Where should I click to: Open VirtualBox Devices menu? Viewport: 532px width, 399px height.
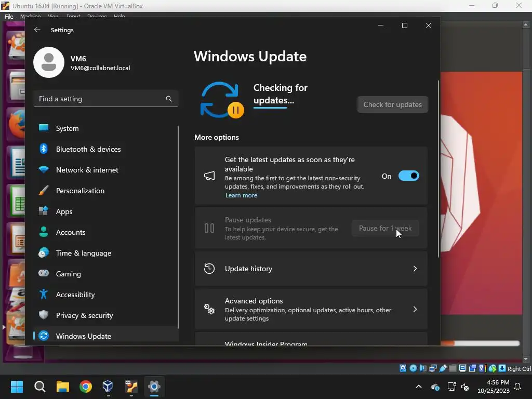pyautogui.click(x=97, y=16)
